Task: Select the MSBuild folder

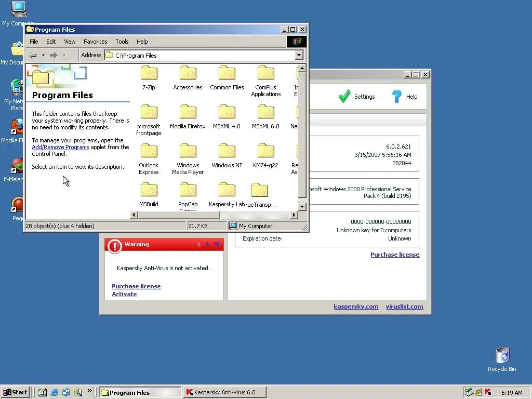Action: 149,195
